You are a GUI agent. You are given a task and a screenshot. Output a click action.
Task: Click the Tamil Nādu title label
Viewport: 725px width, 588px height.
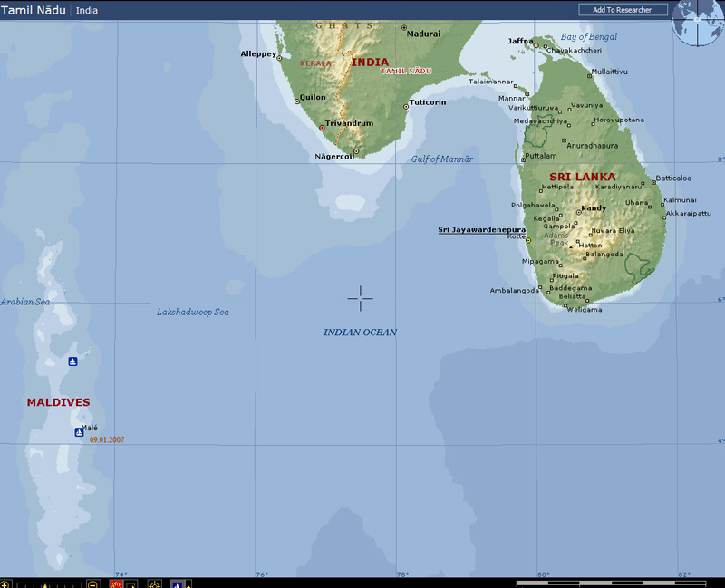tap(33, 11)
